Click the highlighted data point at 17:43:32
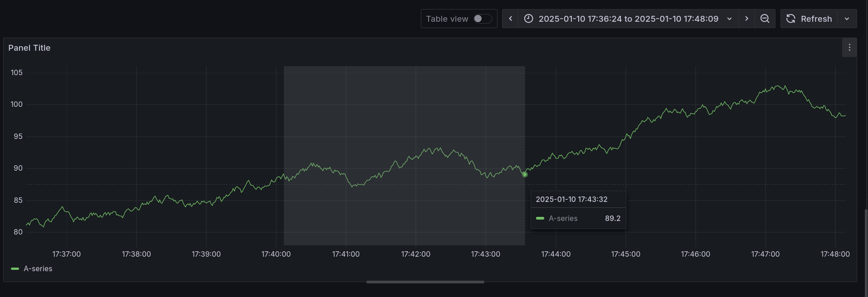Viewport: 868px width, 297px height. tap(525, 174)
